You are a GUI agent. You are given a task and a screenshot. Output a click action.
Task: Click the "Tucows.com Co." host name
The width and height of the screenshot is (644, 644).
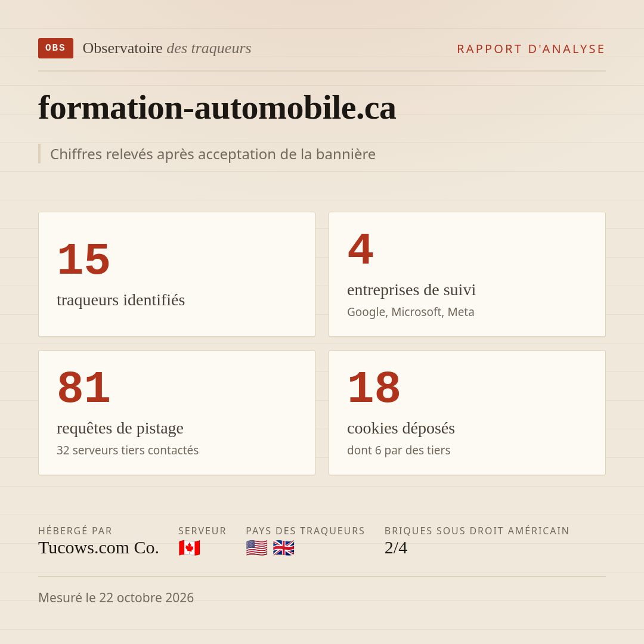click(x=98, y=548)
